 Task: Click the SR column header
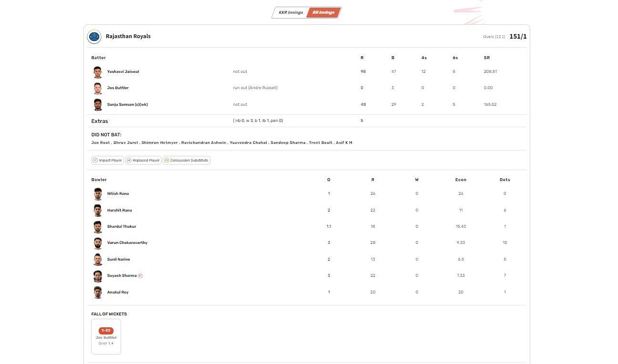pos(487,58)
